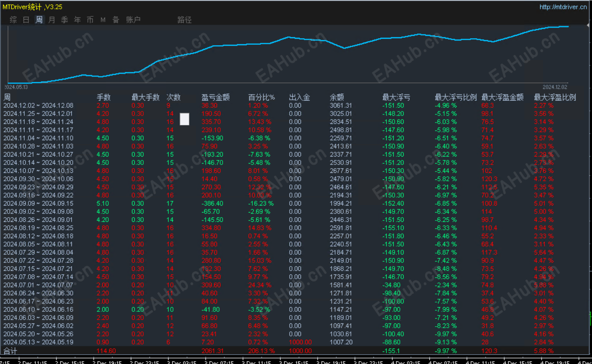
Task: Click the total percentage 206.13 %
Action: pos(261,350)
